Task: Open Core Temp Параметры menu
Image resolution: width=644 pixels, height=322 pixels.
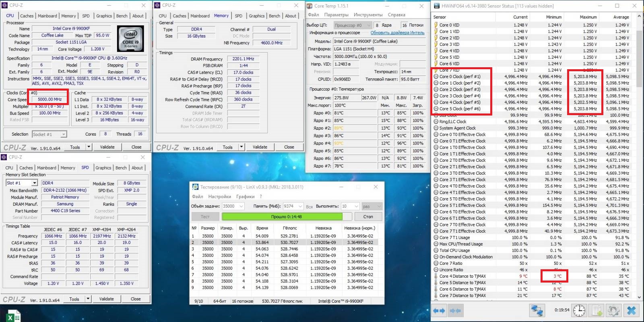Action: [336, 15]
